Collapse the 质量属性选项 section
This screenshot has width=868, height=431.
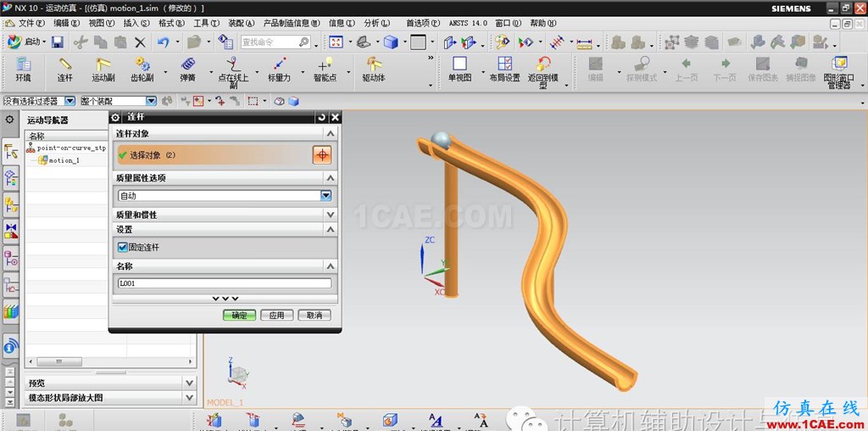(331, 178)
